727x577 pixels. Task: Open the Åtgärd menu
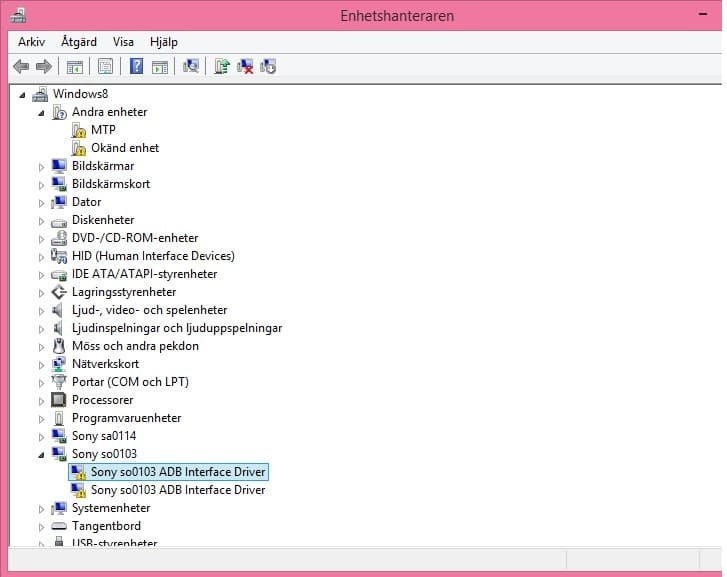pyautogui.click(x=79, y=42)
